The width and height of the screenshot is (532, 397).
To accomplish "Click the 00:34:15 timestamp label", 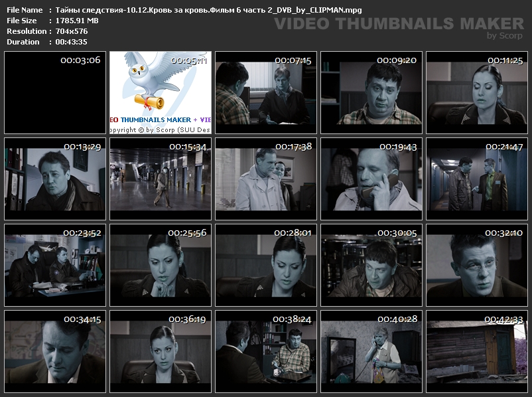I will 82,319.
